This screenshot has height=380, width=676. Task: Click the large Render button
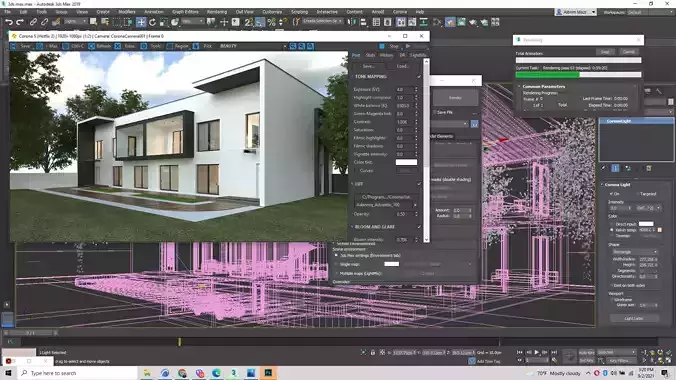pos(455,97)
